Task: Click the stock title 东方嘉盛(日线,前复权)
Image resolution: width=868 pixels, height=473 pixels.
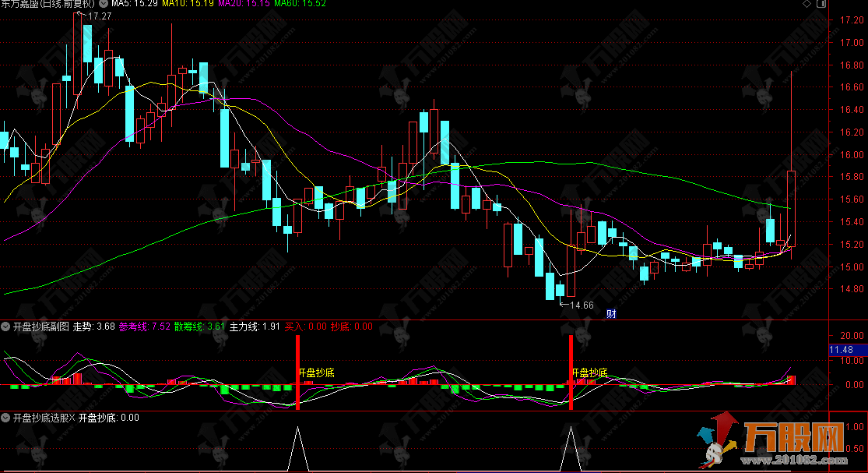Action: tap(47, 3)
